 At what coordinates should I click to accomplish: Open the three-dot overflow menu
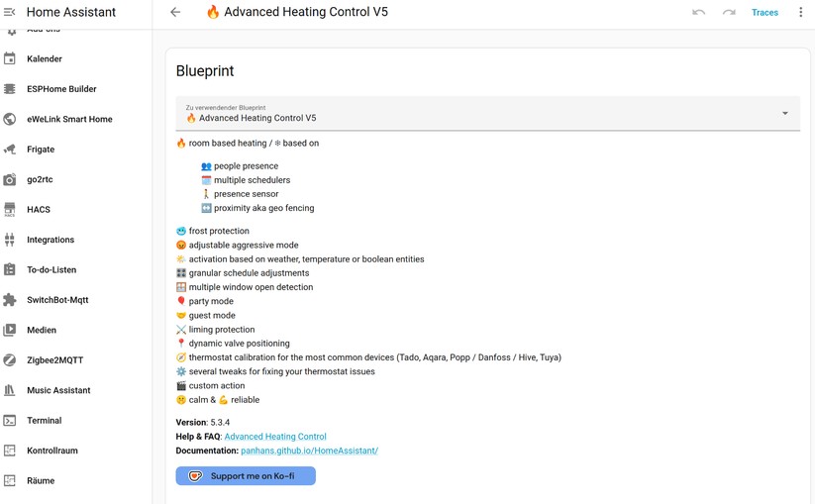[800, 12]
